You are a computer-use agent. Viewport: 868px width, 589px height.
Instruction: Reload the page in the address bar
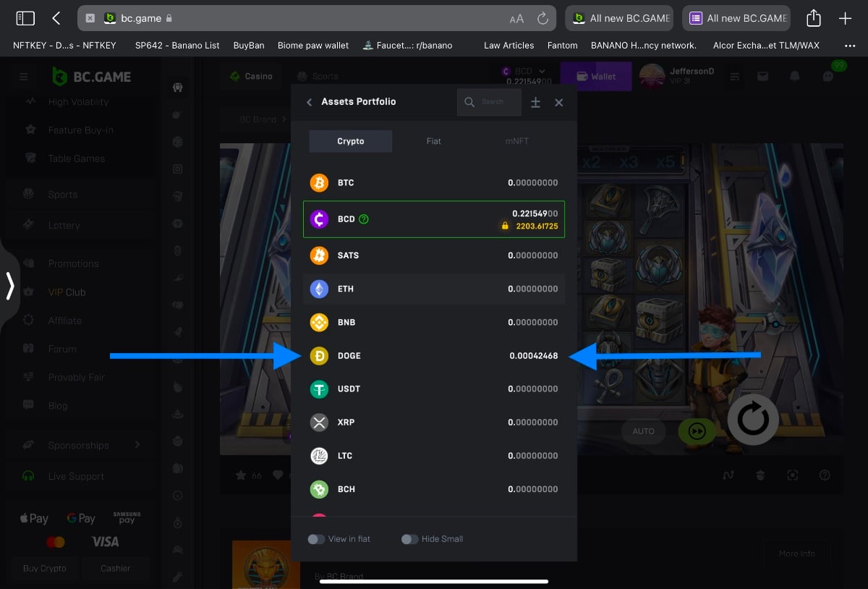coord(542,19)
